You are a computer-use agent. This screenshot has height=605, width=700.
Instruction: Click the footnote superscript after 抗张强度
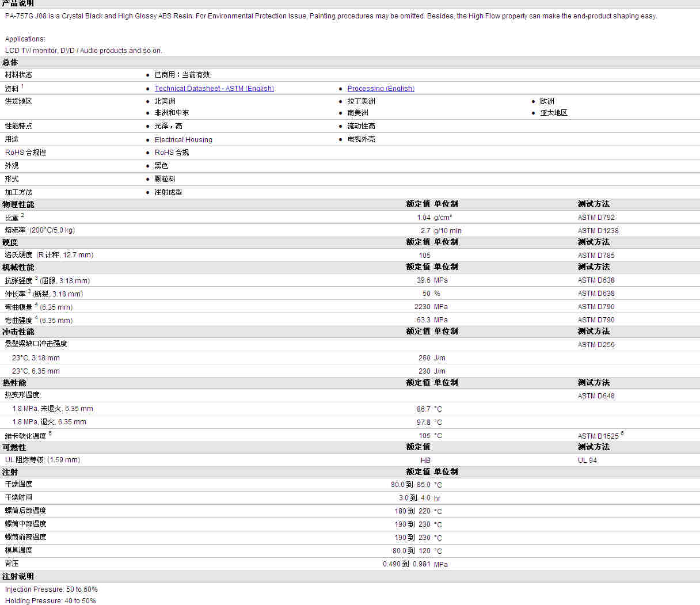pos(36,278)
